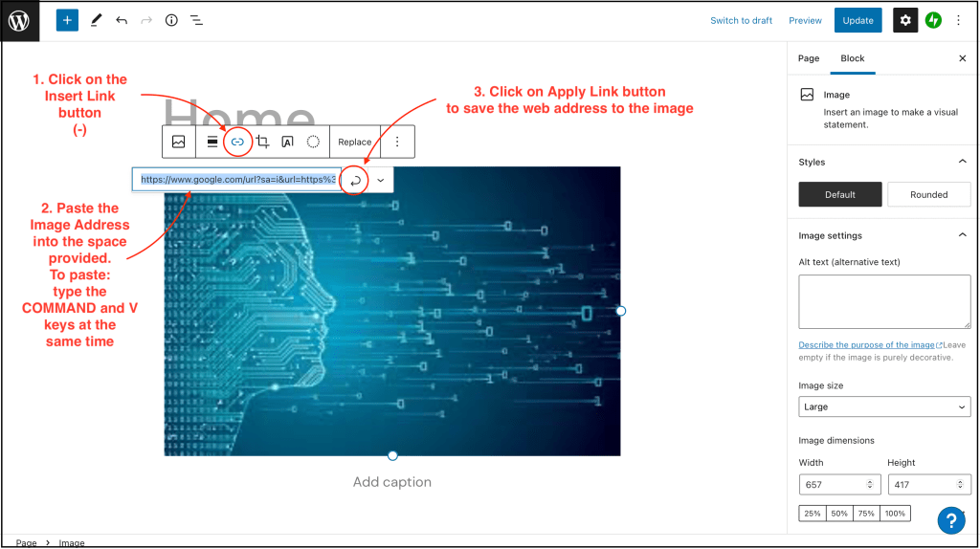The image size is (980, 549).
Task: Click the Insert Link toolbar icon
Action: coord(237,142)
